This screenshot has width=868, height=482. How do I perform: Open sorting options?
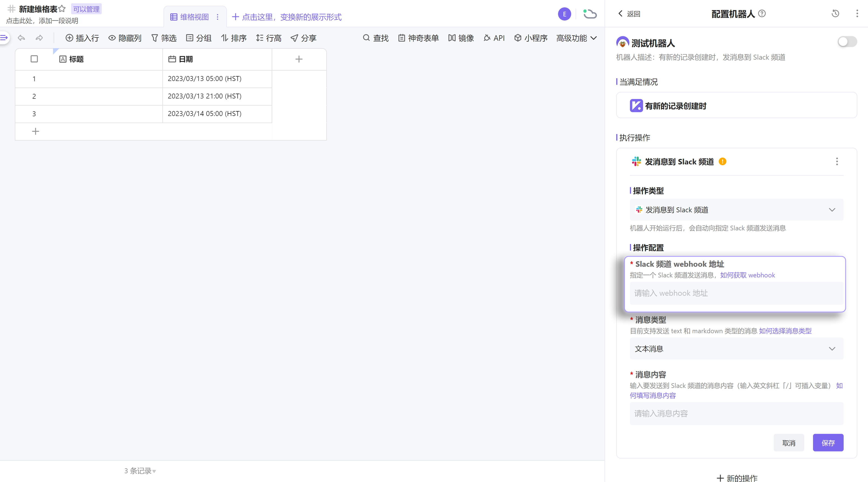click(x=234, y=38)
